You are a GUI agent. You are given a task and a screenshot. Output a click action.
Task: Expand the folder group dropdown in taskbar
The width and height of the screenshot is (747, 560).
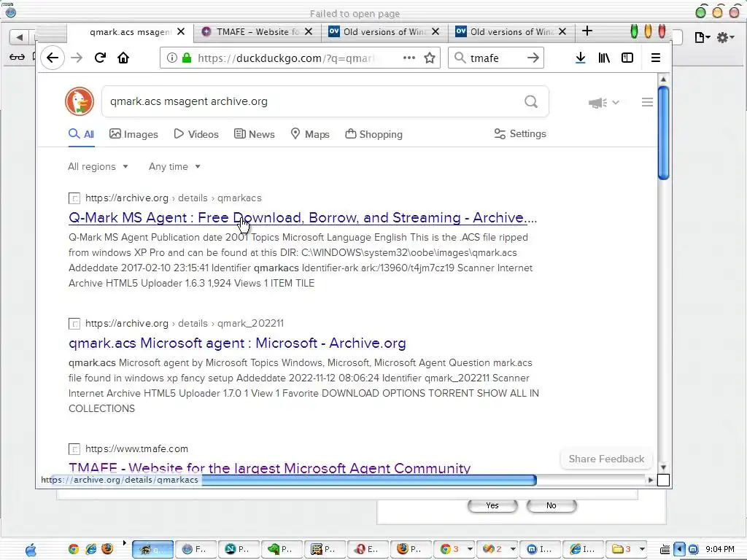642,549
